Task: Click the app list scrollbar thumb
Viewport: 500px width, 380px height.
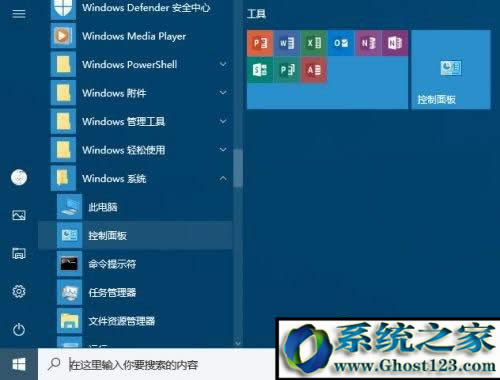Action: (x=237, y=168)
